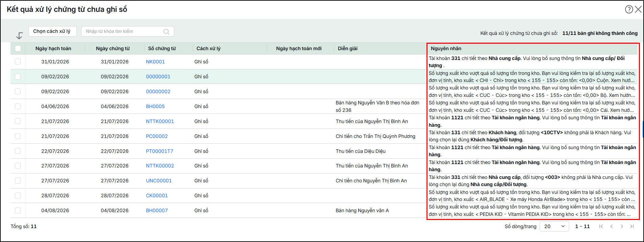Toggle the select-all header checkbox
The width and height of the screenshot is (644, 242).
pyautogui.click(x=18, y=48)
